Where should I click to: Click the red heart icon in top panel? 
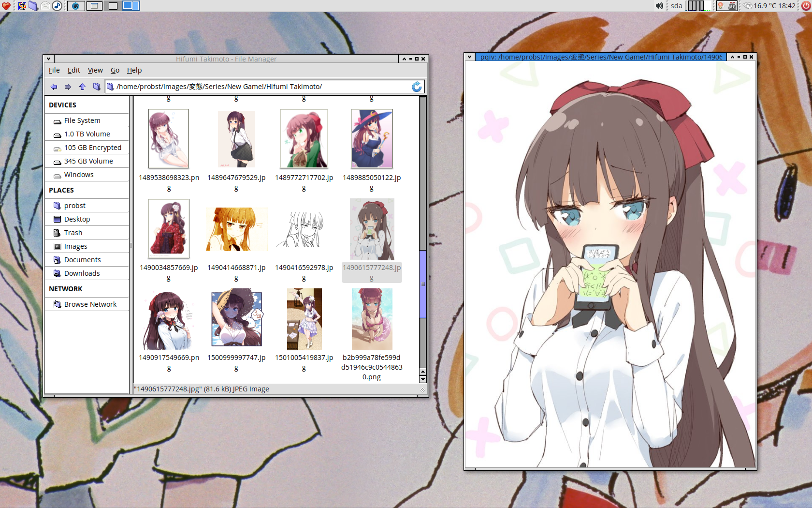point(6,6)
